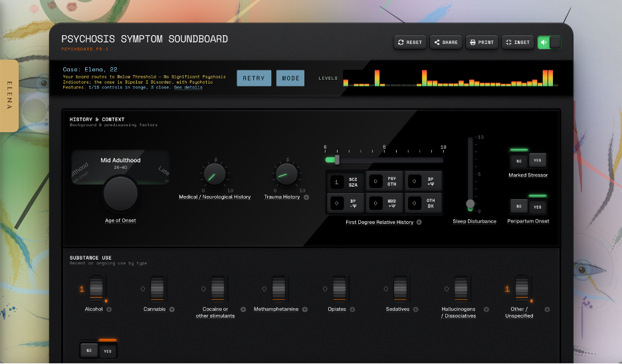Click the Age of Onset rotary dial
Viewport: 622px width, 364px height.
(120, 193)
